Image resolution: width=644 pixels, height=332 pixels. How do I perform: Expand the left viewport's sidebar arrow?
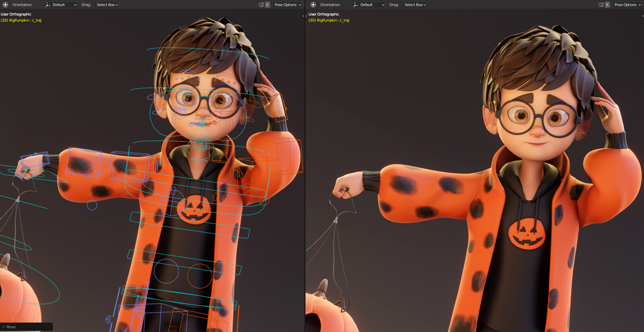pos(303,16)
